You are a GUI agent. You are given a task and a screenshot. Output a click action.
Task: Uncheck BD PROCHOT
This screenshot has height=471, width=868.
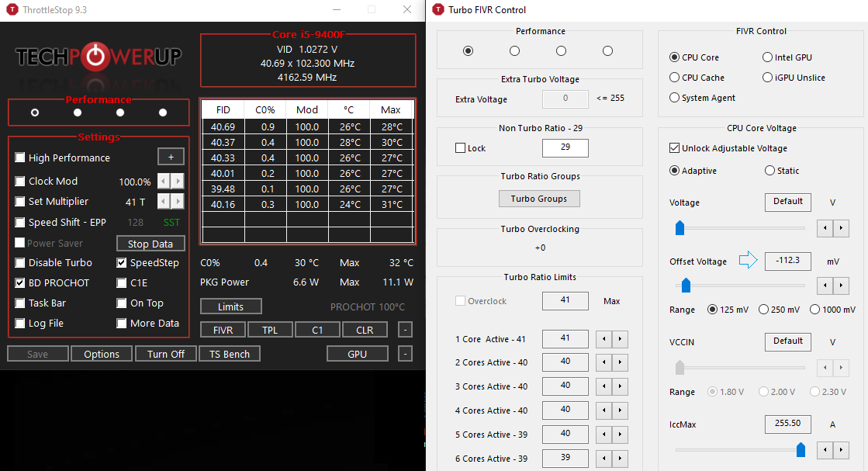pyautogui.click(x=20, y=282)
